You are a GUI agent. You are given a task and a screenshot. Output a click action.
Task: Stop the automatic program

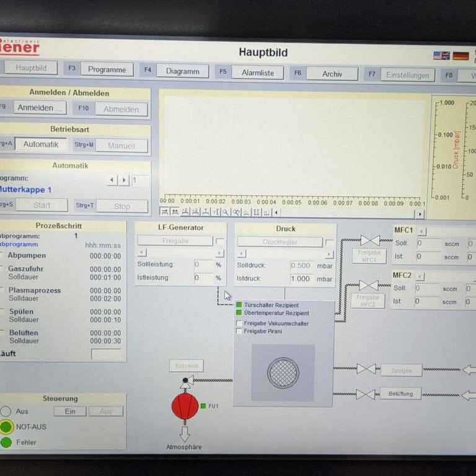coord(122,206)
